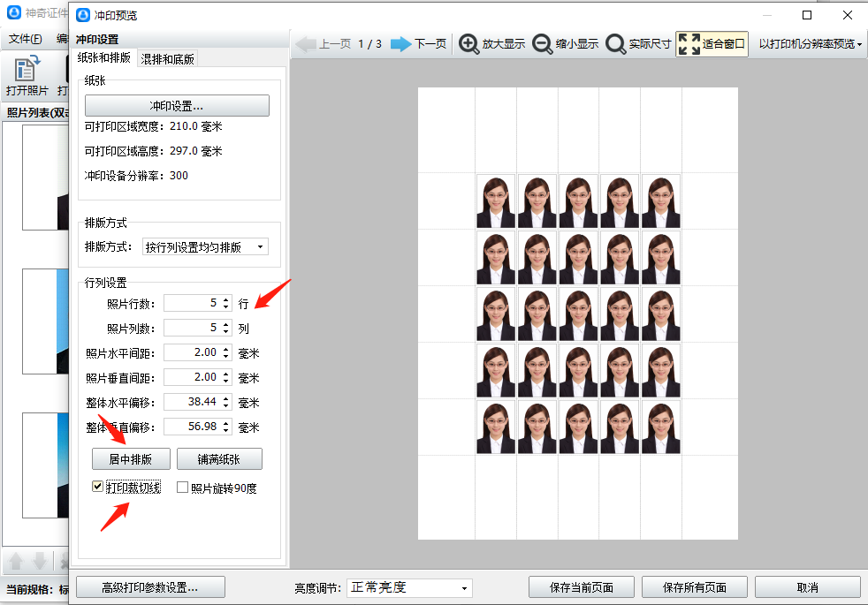Show actual size (实际尺寸)

click(615, 44)
